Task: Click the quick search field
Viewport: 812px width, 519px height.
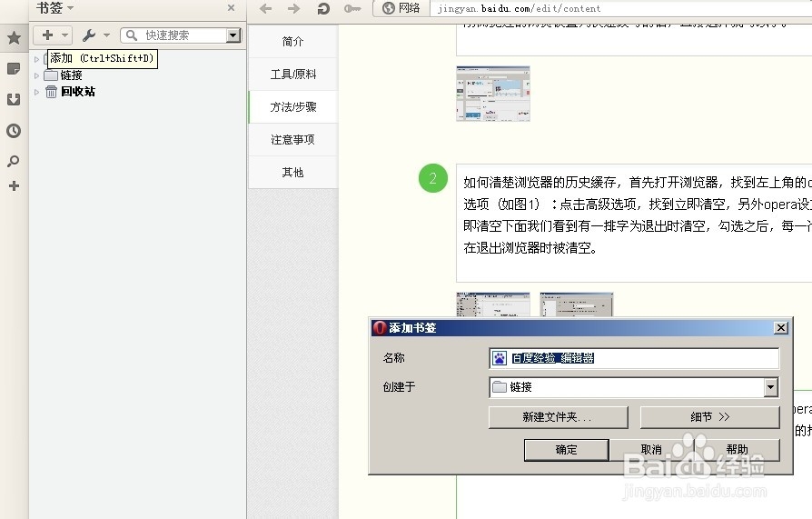Action: click(174, 35)
